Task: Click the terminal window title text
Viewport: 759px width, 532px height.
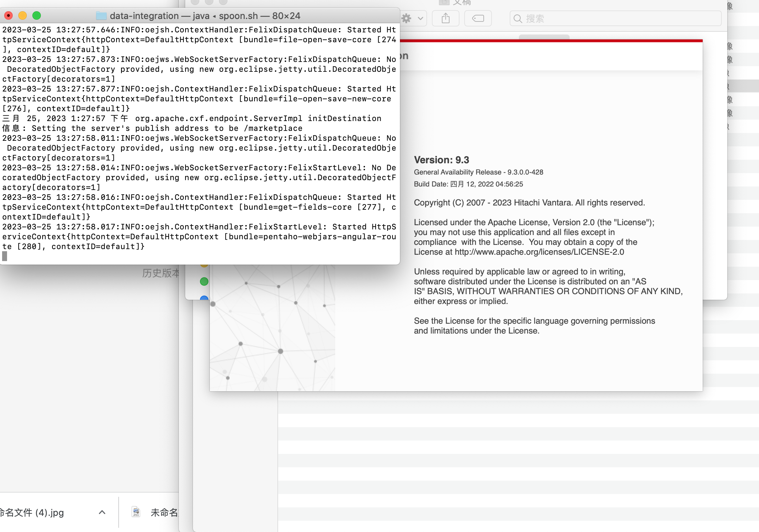Action: (x=205, y=16)
